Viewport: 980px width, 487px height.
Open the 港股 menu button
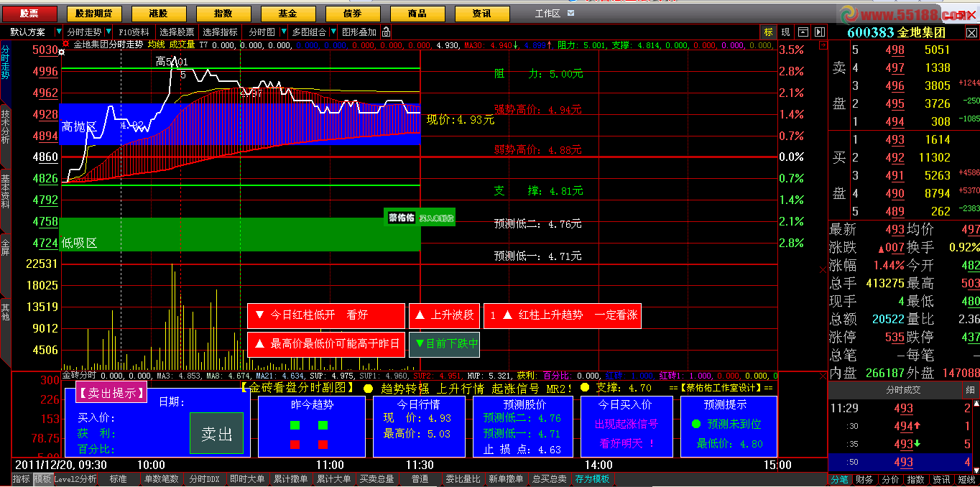tap(159, 14)
